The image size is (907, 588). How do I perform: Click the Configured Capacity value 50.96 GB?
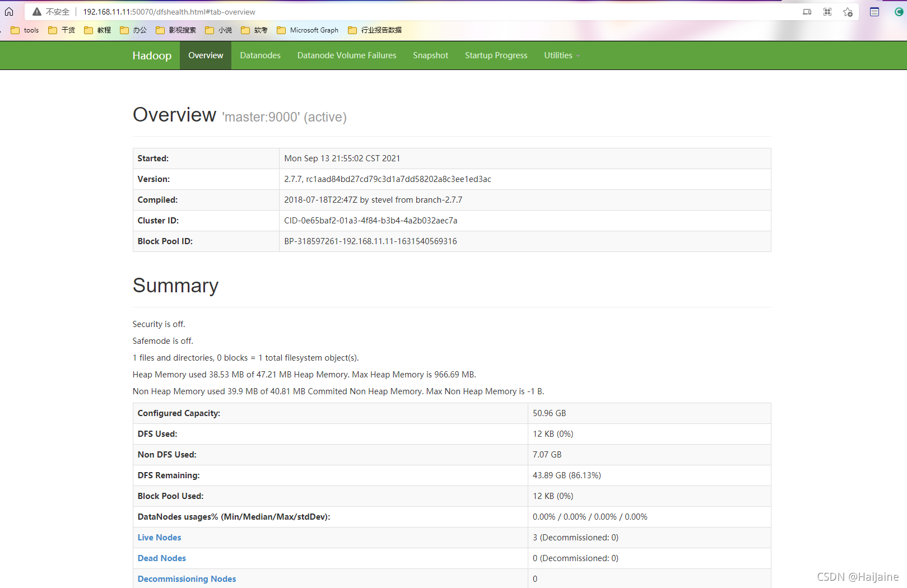[549, 413]
